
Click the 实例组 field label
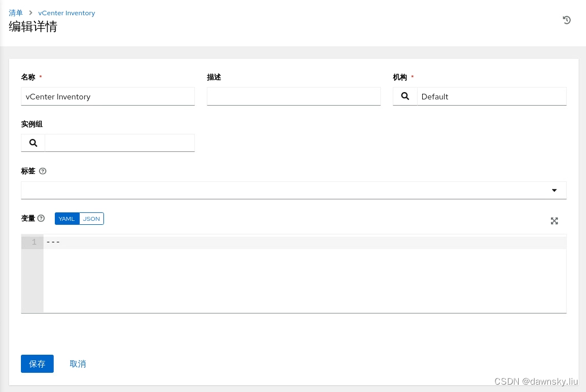pyautogui.click(x=32, y=124)
